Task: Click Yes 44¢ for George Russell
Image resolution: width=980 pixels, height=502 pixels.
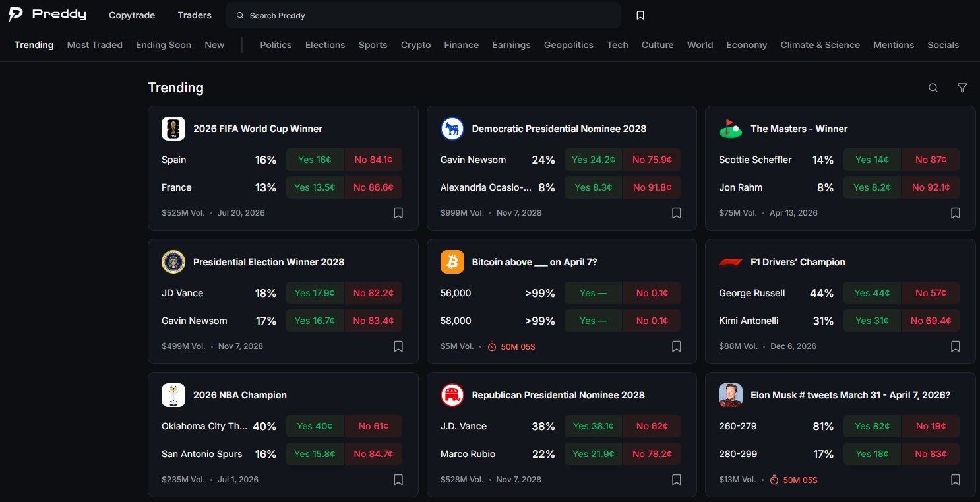Action: point(872,293)
